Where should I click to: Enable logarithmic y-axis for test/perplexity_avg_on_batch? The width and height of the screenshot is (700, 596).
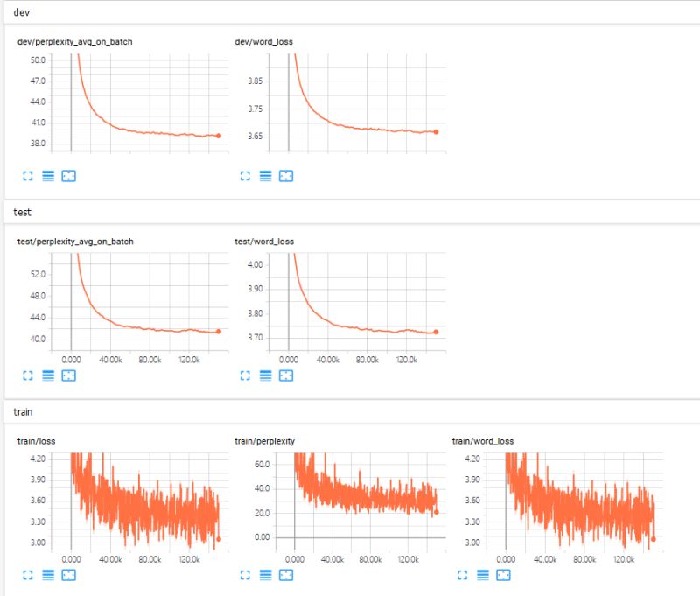[47, 375]
